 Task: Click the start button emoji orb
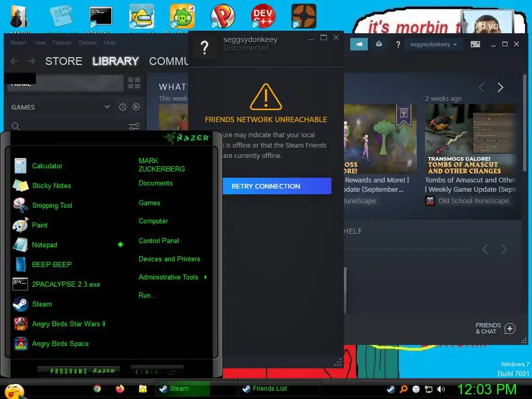pyautogui.click(x=14, y=391)
